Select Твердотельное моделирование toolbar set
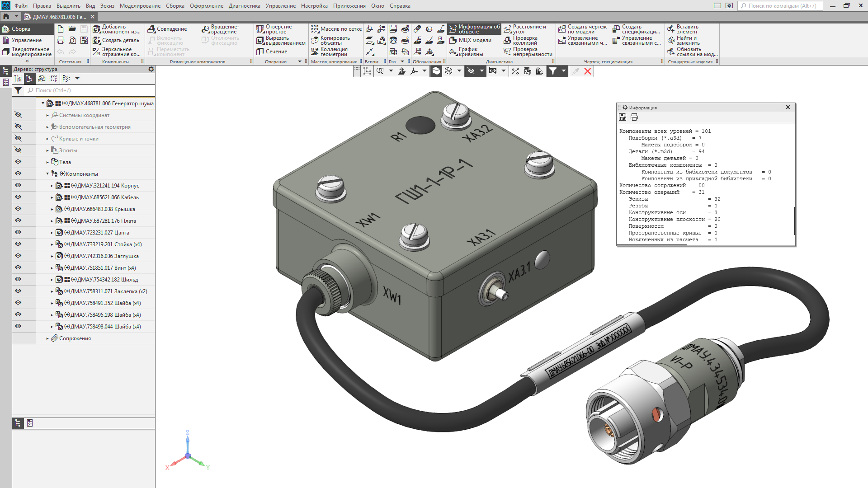 pyautogui.click(x=27, y=52)
